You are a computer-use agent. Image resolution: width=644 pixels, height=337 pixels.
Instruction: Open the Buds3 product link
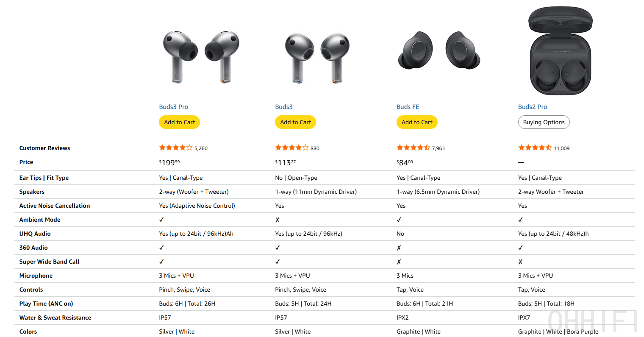[x=284, y=107]
